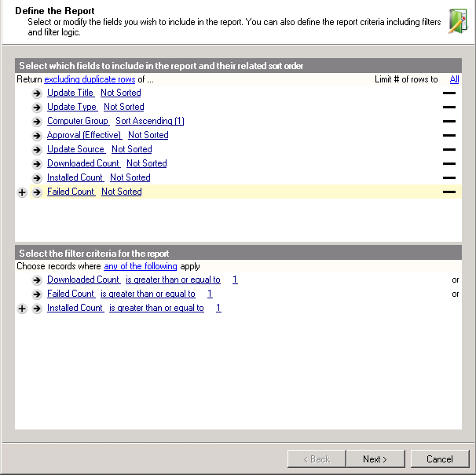Change sort order of Update Source
476x475 pixels.
[x=132, y=149]
